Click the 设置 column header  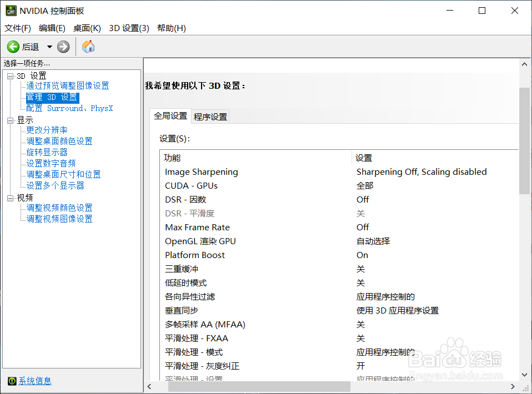point(435,158)
